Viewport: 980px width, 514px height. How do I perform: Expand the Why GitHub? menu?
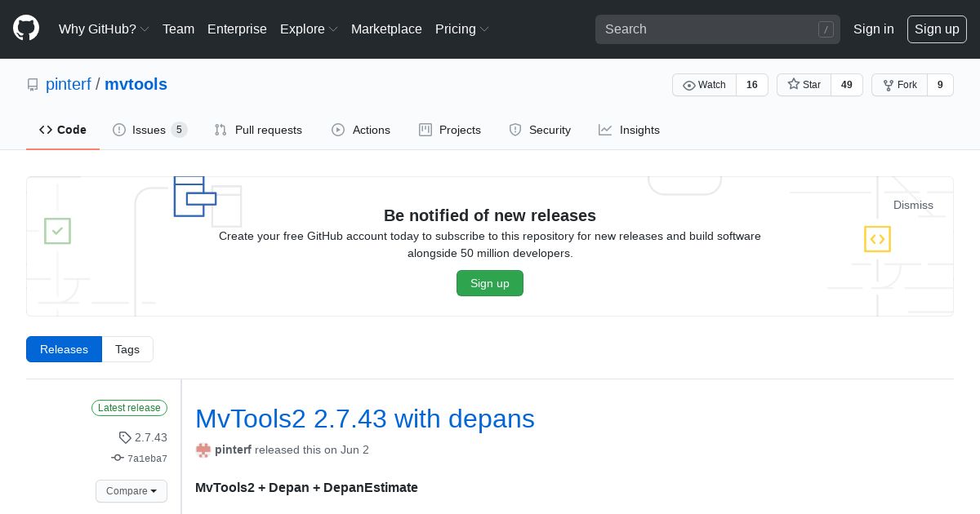104,29
